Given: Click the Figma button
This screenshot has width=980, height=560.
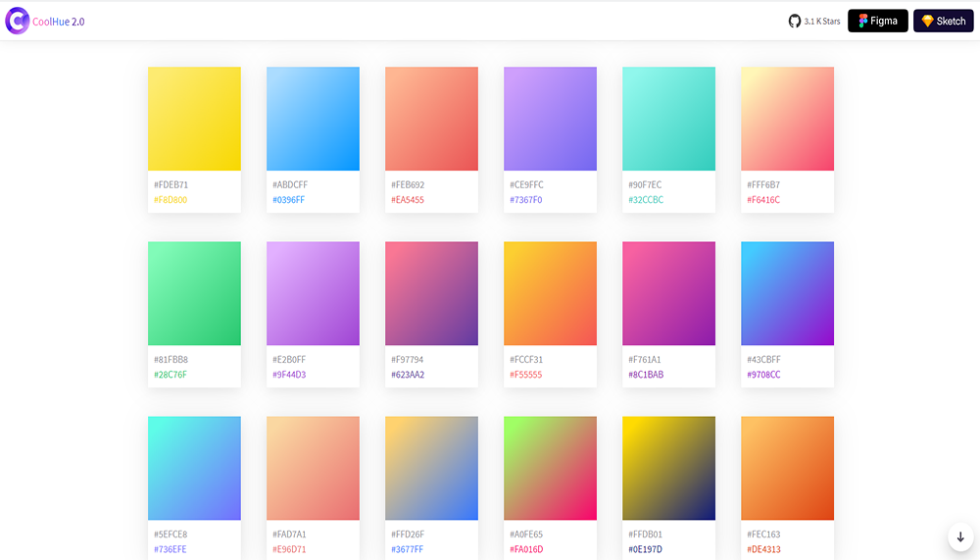Looking at the screenshot, I should tap(877, 21).
